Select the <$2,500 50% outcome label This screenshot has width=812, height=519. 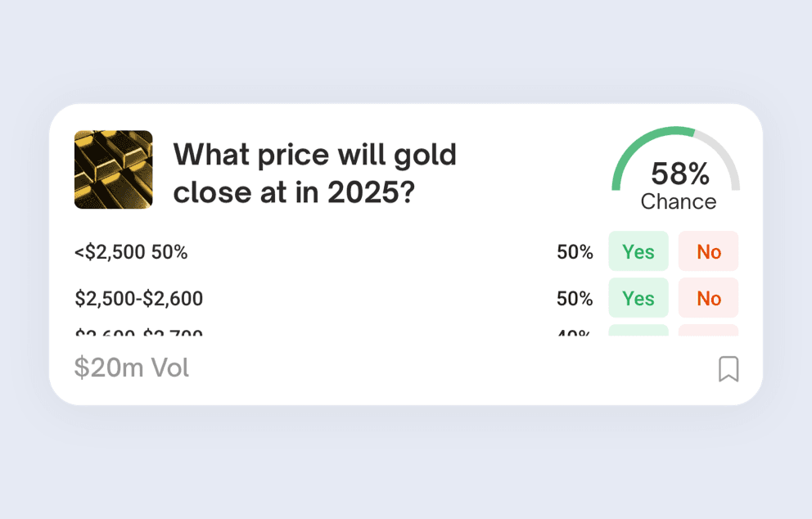[131, 252]
